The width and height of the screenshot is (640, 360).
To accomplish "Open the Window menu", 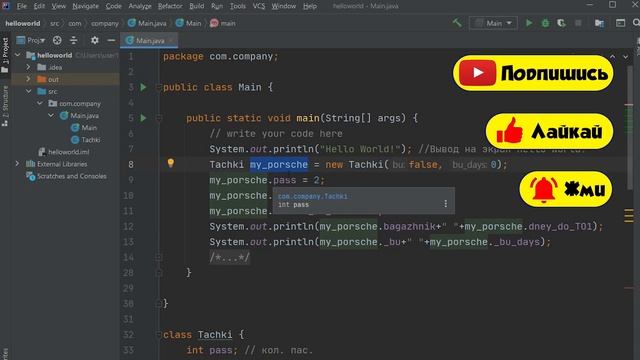I will click(x=284, y=6).
